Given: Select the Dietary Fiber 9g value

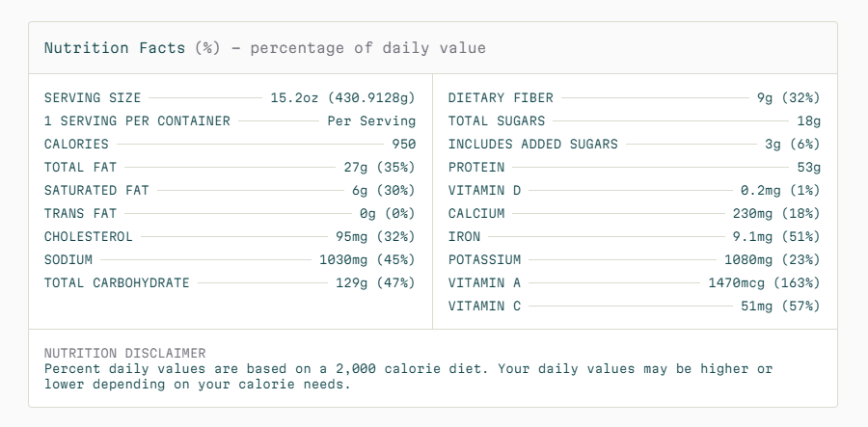Looking at the screenshot, I should coord(788,98).
